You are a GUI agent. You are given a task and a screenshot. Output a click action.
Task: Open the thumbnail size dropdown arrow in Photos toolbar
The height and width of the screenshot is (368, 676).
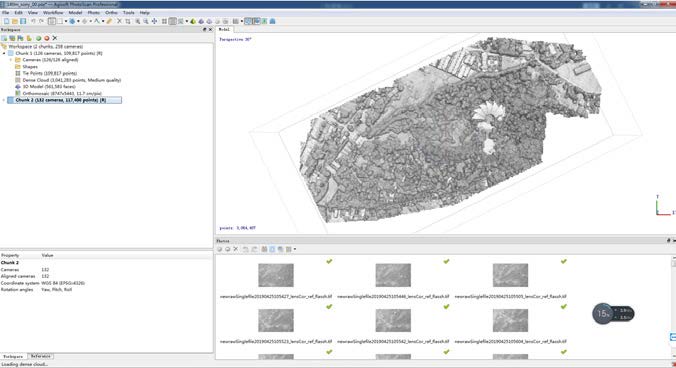pyautogui.click(x=295, y=249)
